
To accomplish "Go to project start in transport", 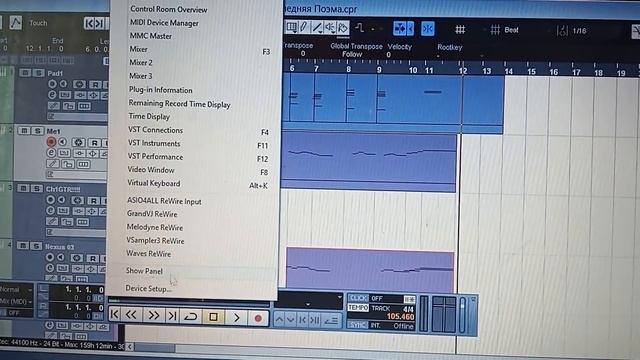I will click(115, 315).
